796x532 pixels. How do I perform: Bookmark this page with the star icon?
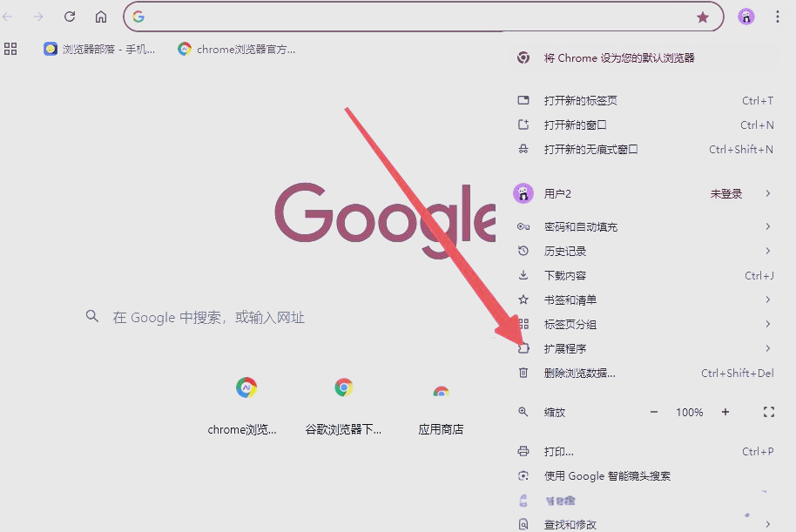pyautogui.click(x=703, y=17)
